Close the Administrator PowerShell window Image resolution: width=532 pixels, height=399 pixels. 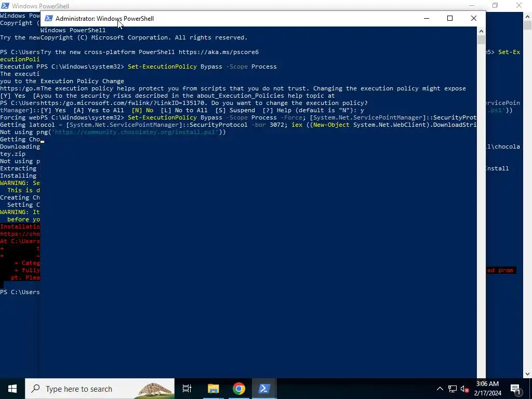474,18
